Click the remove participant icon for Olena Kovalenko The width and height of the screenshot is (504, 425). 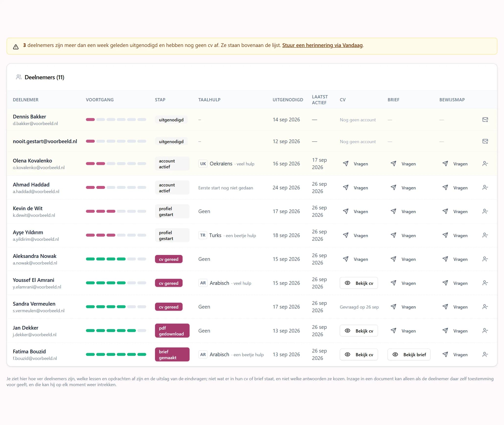click(x=485, y=164)
